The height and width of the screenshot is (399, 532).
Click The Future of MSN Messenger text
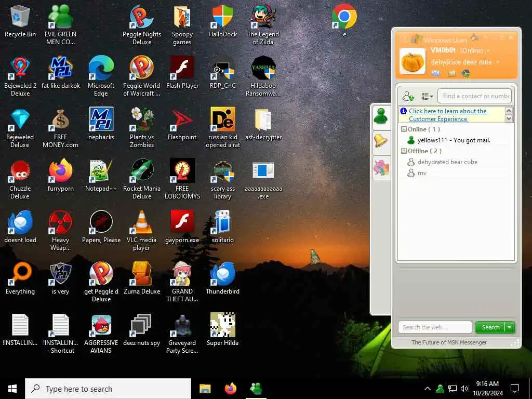coord(449,342)
